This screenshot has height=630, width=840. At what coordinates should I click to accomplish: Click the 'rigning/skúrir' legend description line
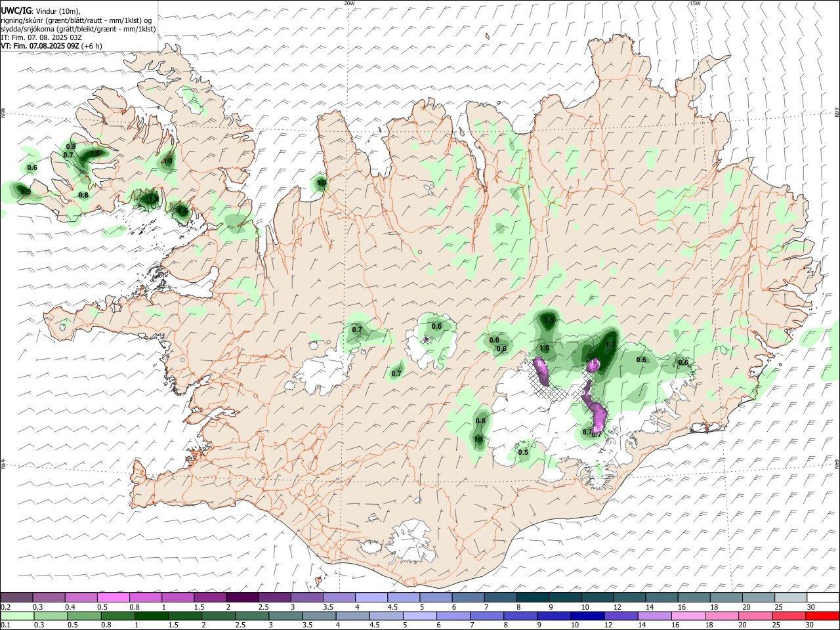[76, 20]
